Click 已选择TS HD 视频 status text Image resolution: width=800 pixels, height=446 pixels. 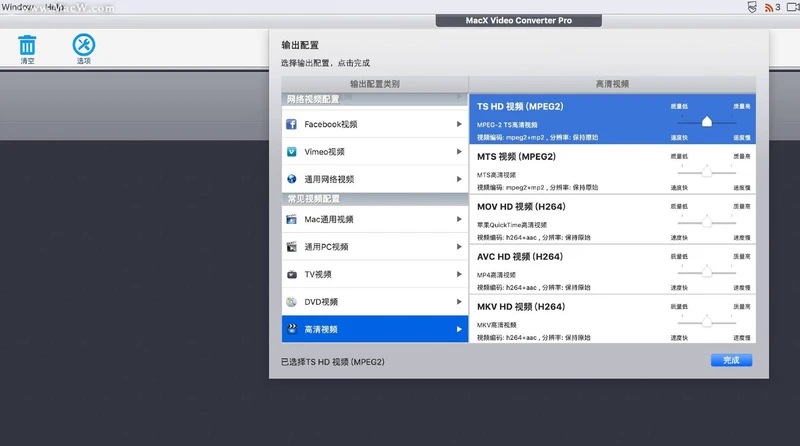pos(333,362)
